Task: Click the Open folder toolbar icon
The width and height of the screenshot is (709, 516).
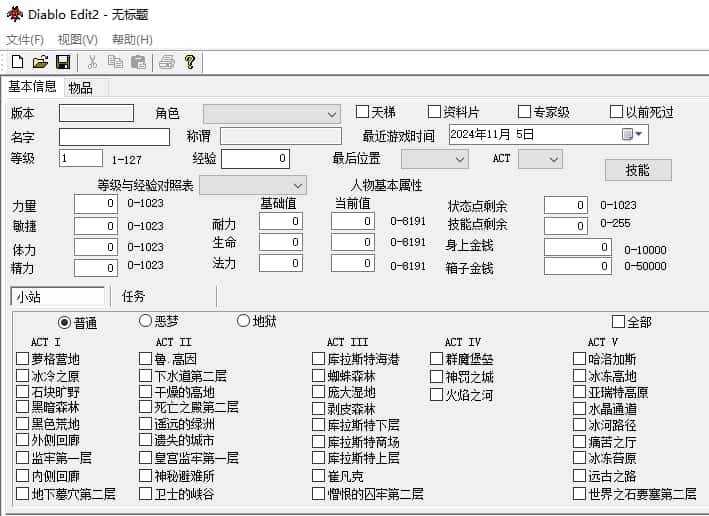Action: (x=40, y=62)
